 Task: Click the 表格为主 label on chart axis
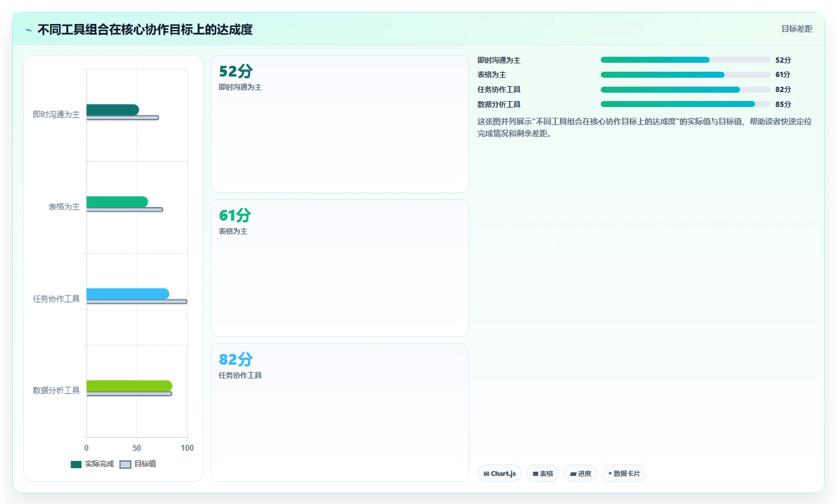(x=64, y=207)
